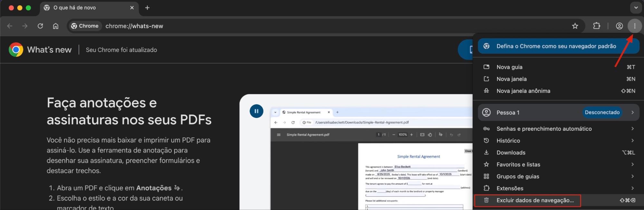Click the Desconectado status badge

pos(602,112)
